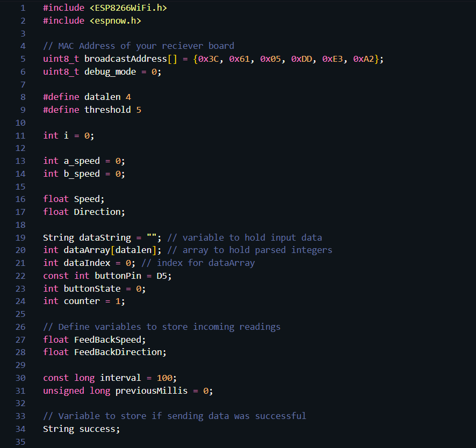The width and height of the screenshot is (476, 448).
Task: Click the datalen define on line 8
Action: click(x=102, y=97)
